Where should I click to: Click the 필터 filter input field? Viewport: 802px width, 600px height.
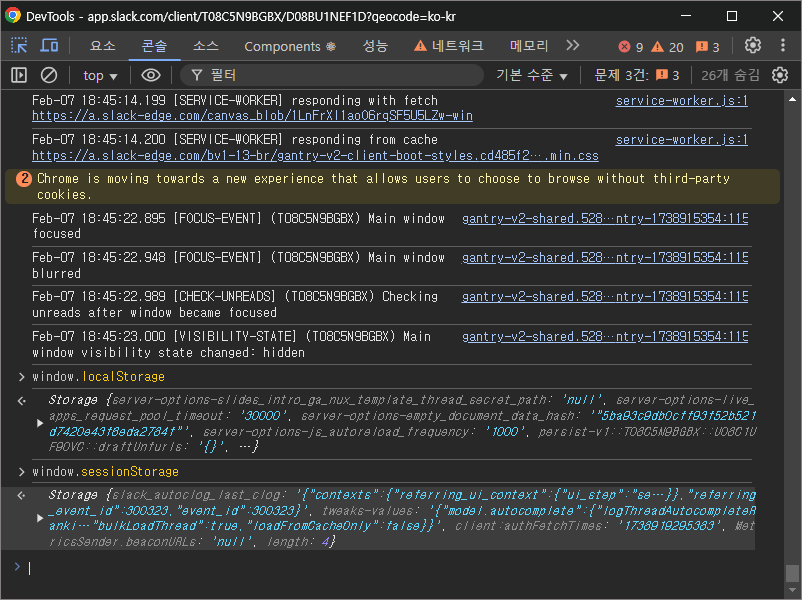click(332, 75)
